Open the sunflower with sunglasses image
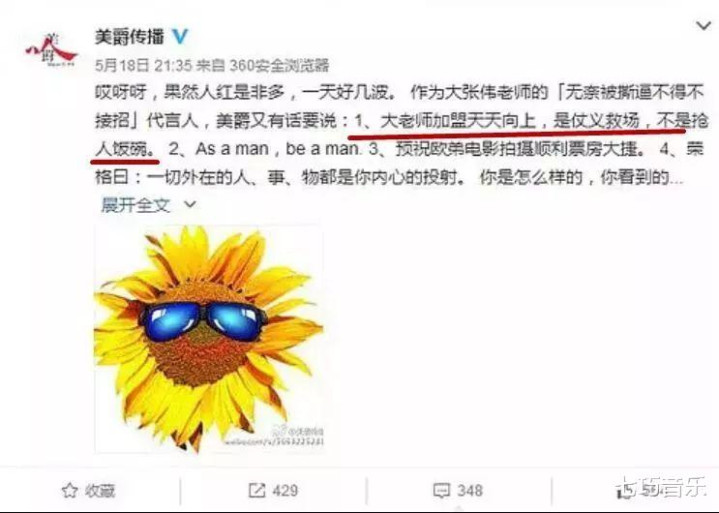Screen dimensions: 719x513 tap(209, 339)
